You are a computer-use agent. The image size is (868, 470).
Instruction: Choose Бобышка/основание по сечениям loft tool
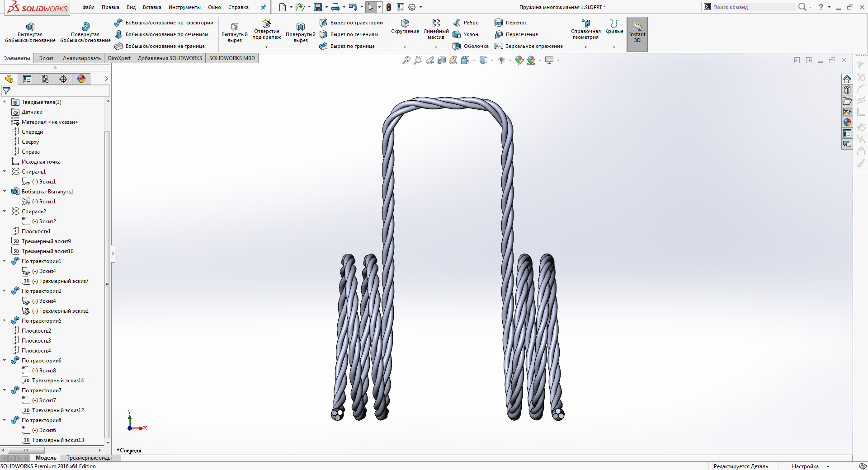(161, 34)
